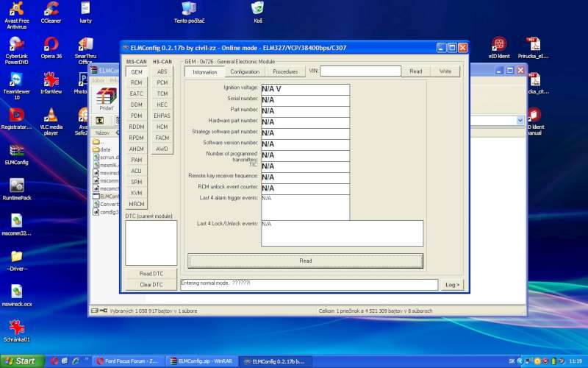
Task: Select the ABS module under HS-CAN
Action: click(162, 72)
